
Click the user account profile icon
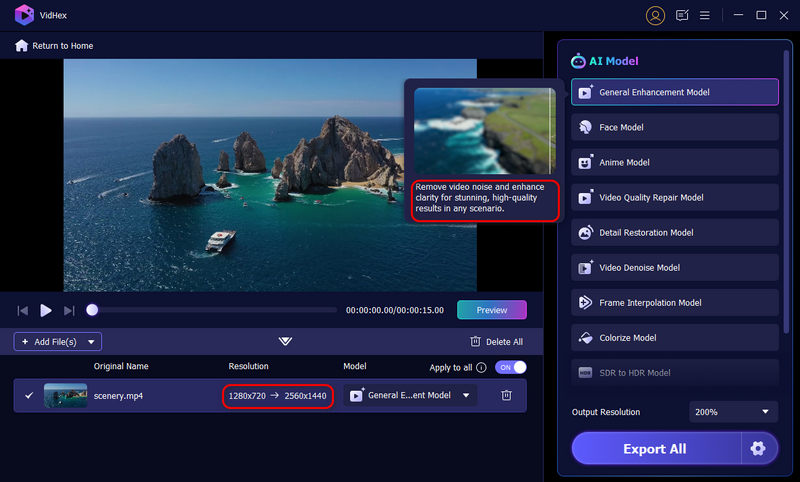(655, 15)
